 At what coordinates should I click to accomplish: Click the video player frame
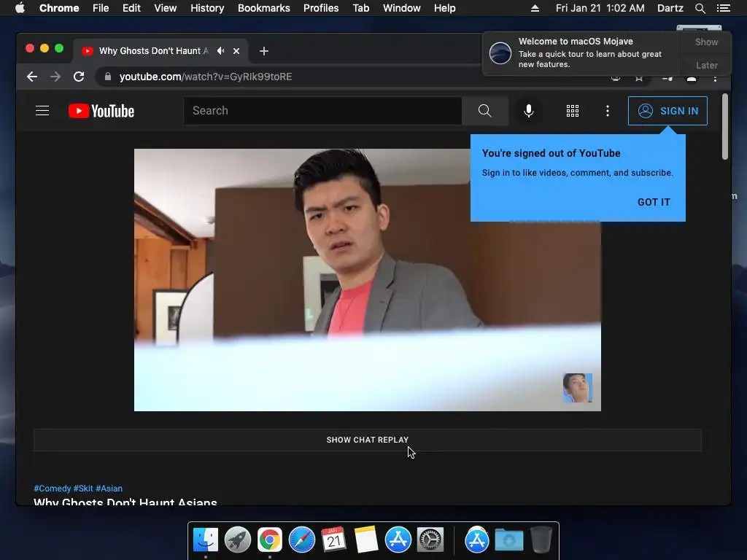coord(368,280)
